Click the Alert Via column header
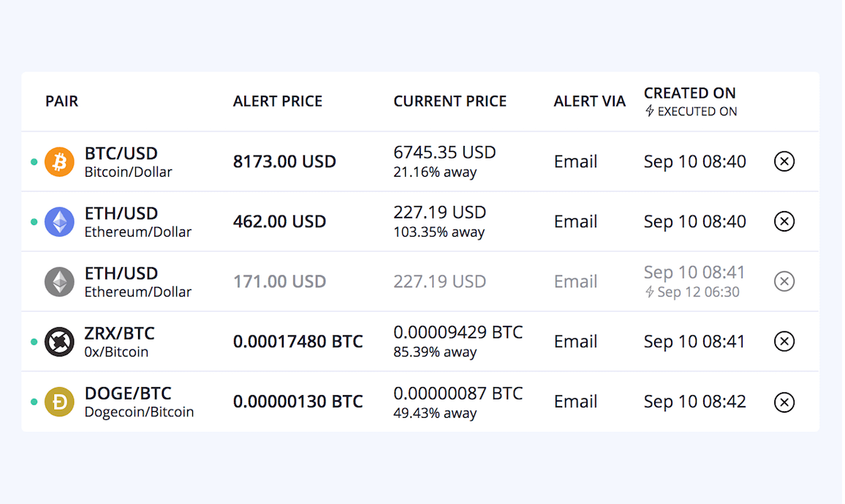The image size is (845, 504). [x=589, y=102]
